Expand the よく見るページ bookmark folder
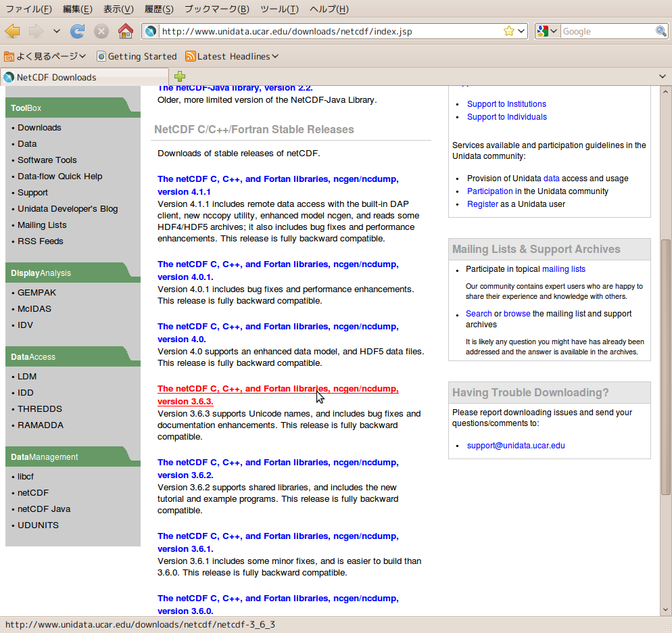 [x=45, y=56]
